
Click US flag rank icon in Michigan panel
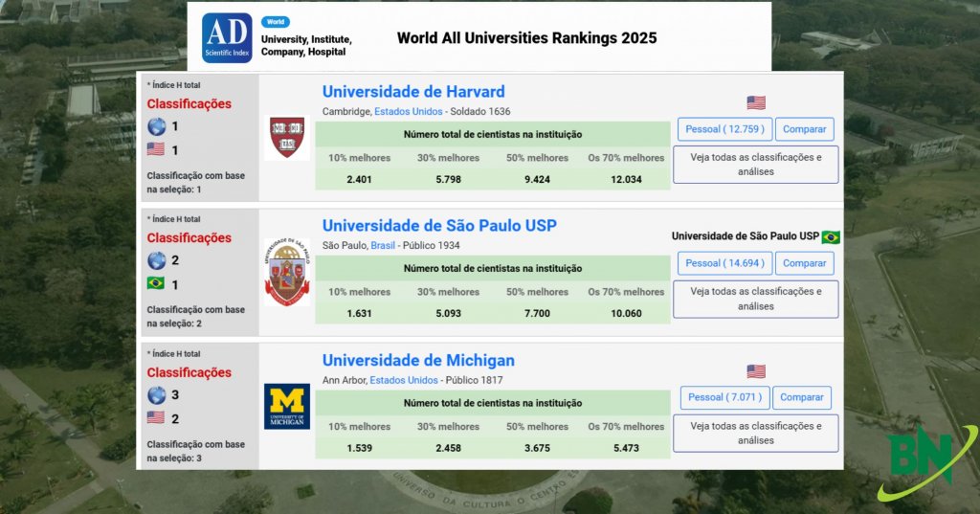pos(156,417)
